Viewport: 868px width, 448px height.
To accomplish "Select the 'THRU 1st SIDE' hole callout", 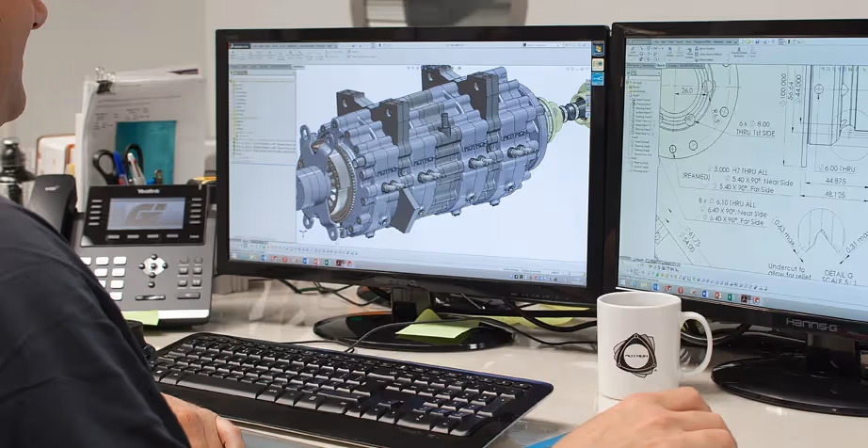I will point(755,133).
